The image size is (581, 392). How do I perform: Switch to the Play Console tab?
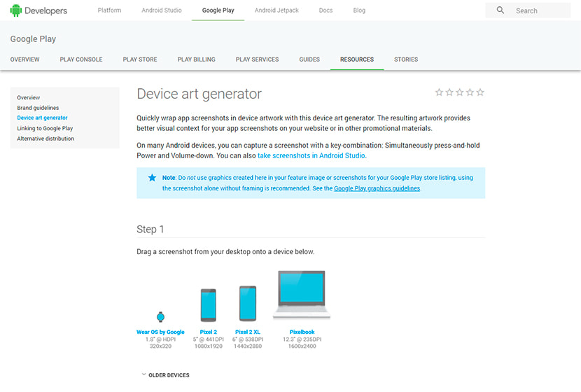81,59
